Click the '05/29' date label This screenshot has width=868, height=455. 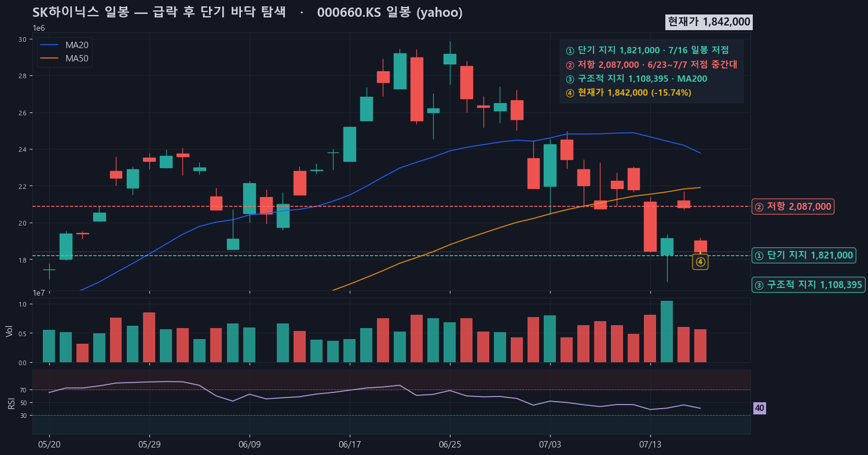click(149, 444)
